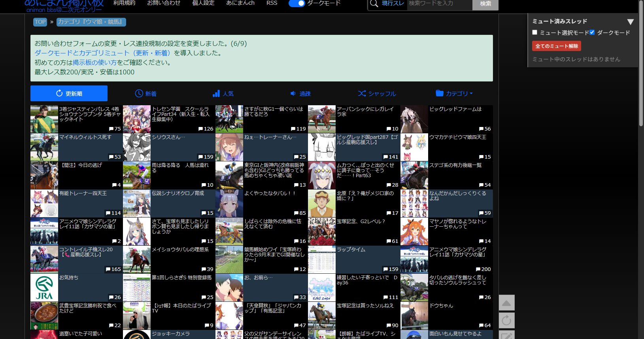
Task: Open thumbnail of ビッグレッドファームは thread
Action: coord(414,119)
